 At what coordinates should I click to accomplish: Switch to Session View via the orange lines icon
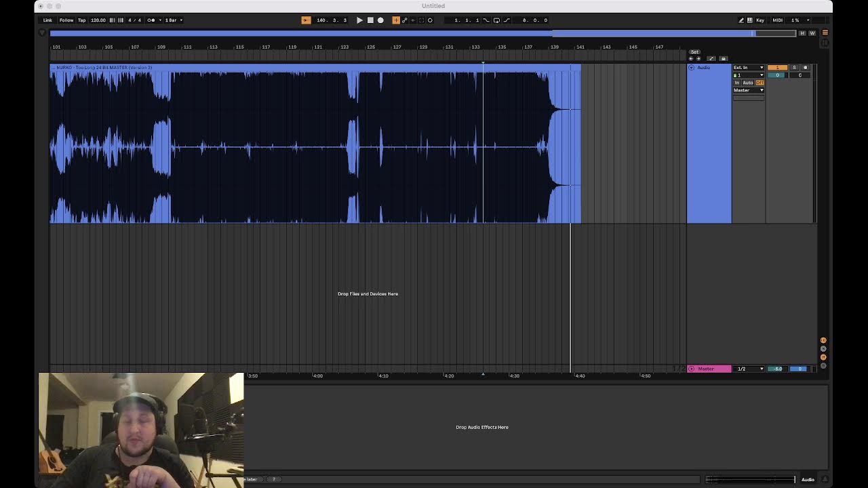825,33
